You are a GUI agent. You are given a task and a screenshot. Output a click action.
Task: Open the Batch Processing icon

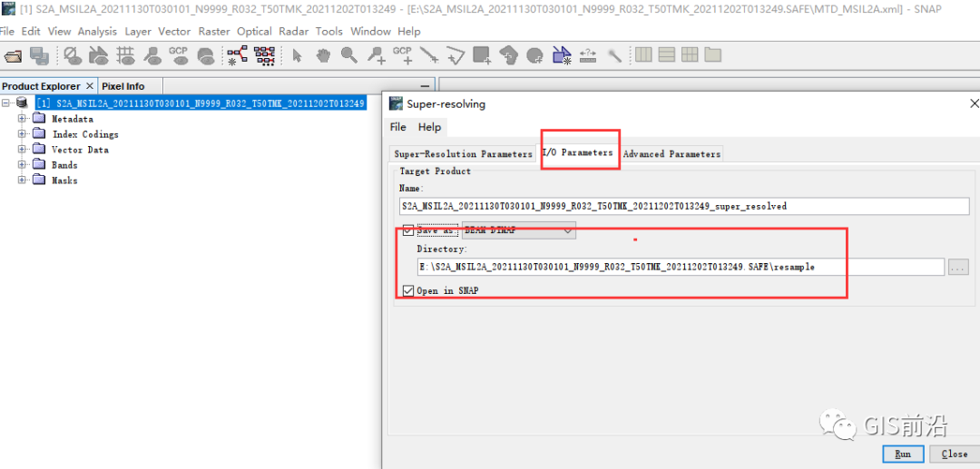265,55
